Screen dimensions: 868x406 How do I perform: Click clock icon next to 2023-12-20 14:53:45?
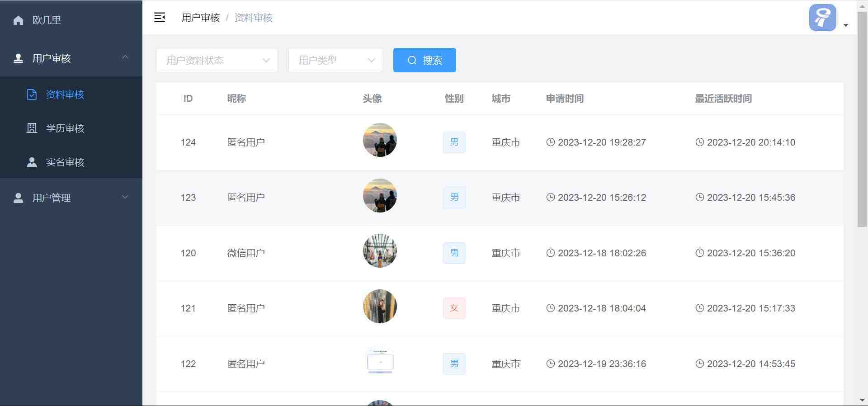click(699, 364)
